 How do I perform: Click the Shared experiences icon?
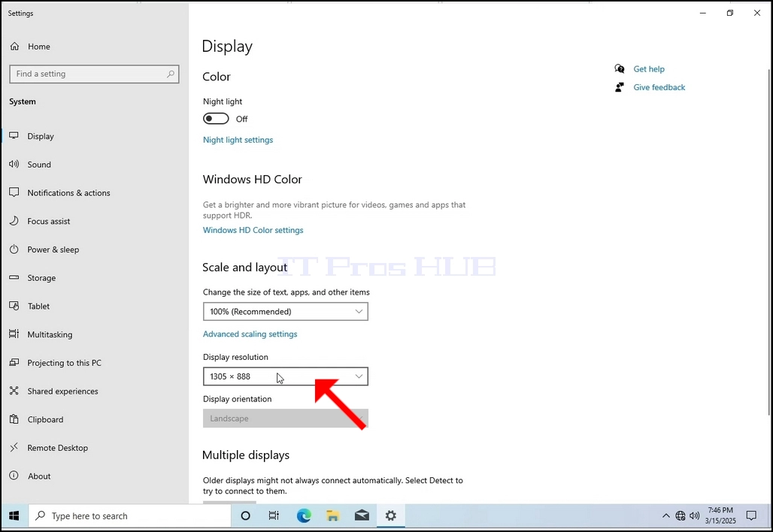click(x=14, y=391)
